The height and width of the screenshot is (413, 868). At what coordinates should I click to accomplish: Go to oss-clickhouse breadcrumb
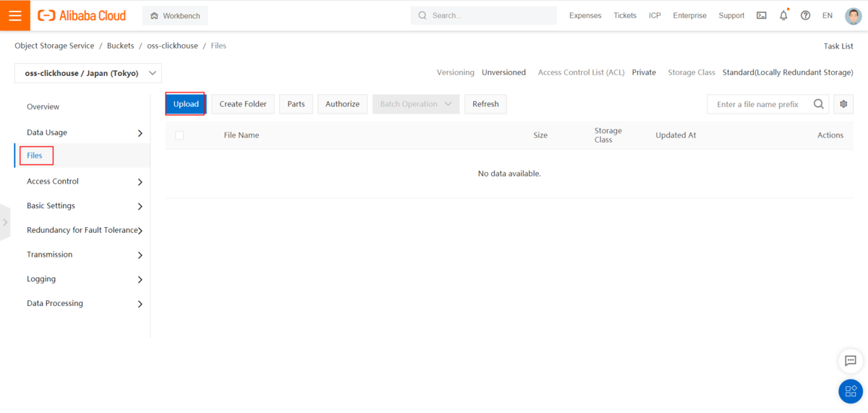[x=172, y=46]
